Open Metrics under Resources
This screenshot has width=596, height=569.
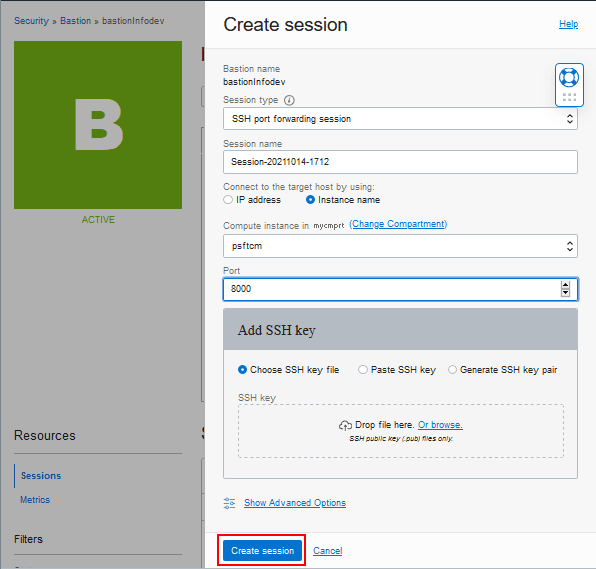(35, 499)
